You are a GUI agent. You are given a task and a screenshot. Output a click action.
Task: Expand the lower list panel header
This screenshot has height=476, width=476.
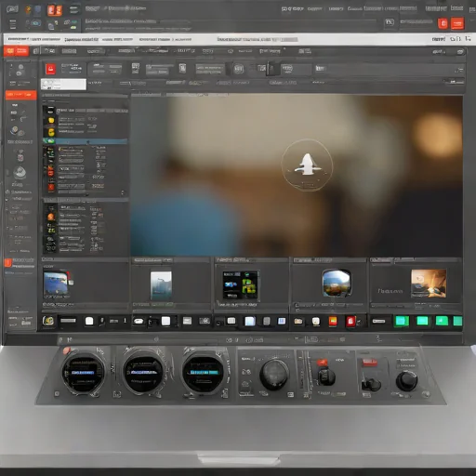click(x=86, y=201)
